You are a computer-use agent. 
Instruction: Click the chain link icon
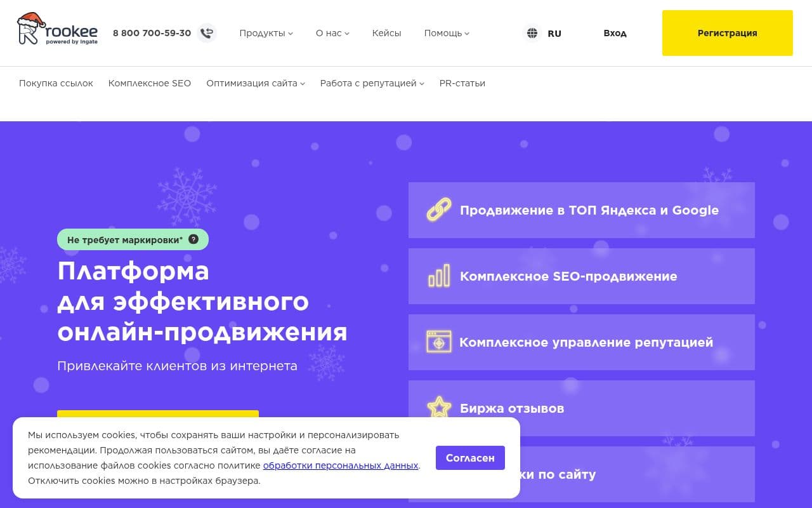tap(438, 210)
